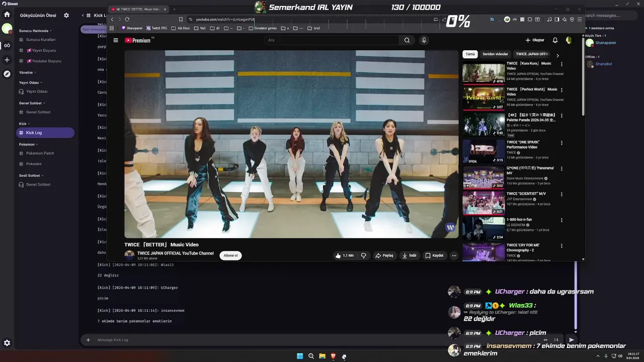
Task: Open Pokemon Patch channel
Action: [40, 153]
